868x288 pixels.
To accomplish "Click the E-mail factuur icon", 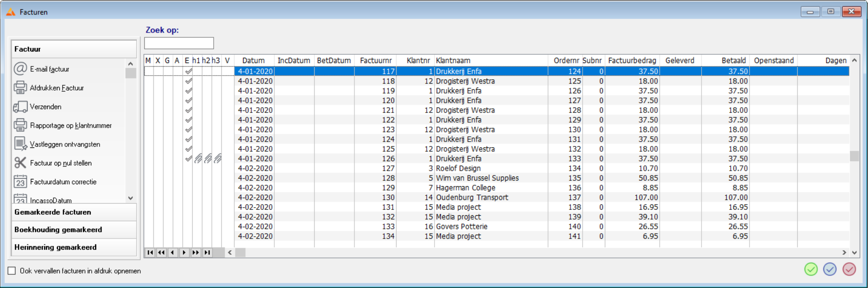I will pos(20,69).
